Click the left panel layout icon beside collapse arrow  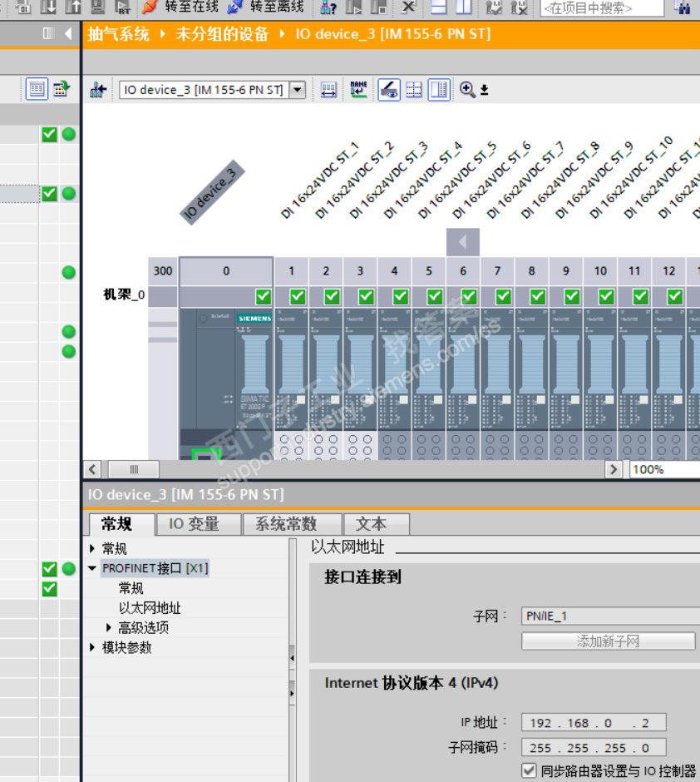tap(48, 33)
